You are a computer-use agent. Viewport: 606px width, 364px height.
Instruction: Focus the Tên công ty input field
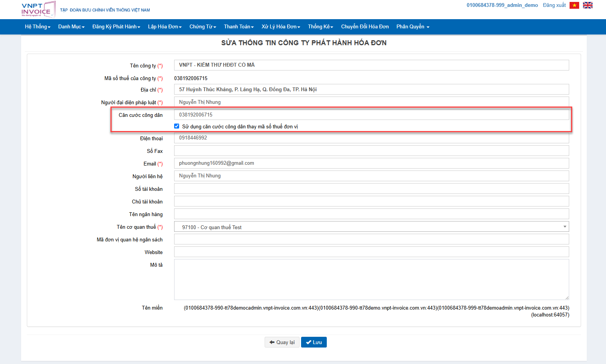tap(371, 65)
